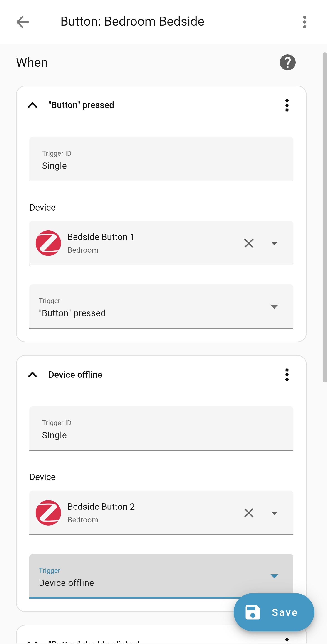Collapse the Device offline trigger card

[32, 375]
